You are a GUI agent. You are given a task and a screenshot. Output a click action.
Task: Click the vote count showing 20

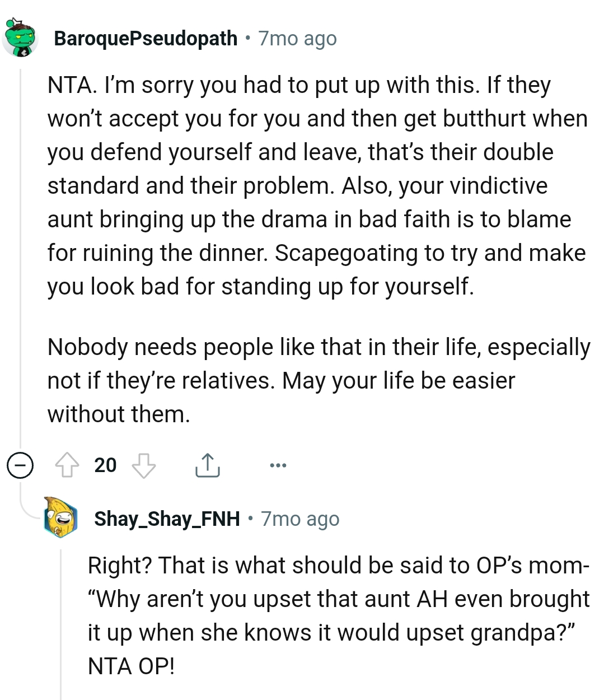coord(106,465)
